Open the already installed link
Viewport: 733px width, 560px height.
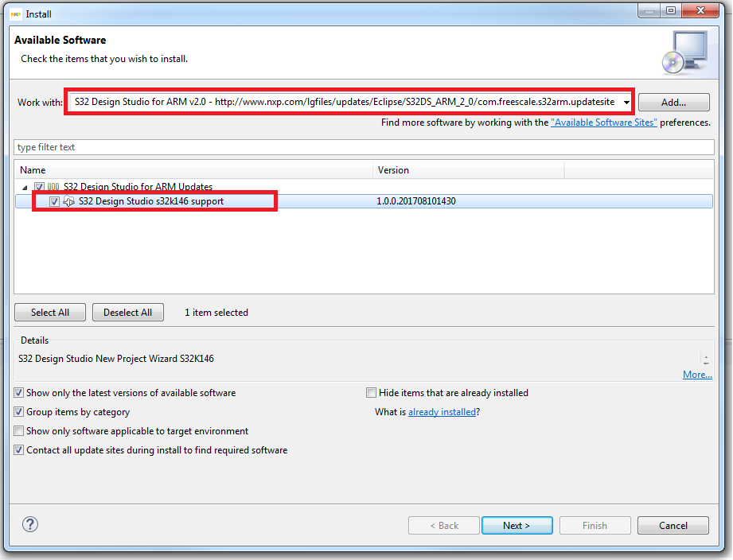pos(442,412)
